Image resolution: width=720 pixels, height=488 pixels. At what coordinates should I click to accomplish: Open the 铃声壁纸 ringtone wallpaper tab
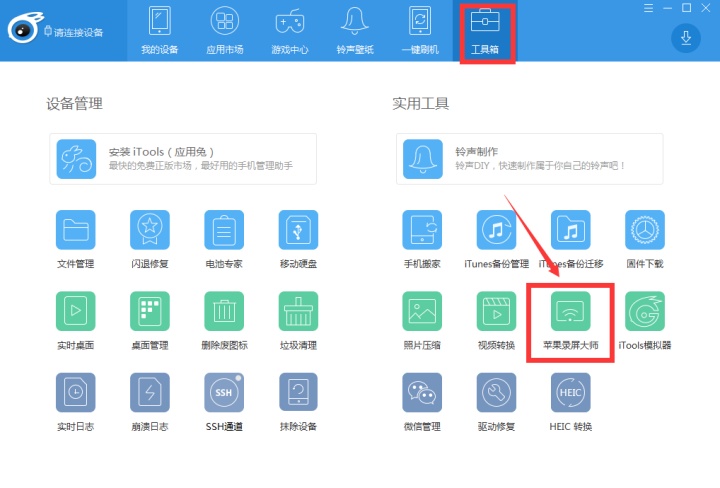point(355,30)
